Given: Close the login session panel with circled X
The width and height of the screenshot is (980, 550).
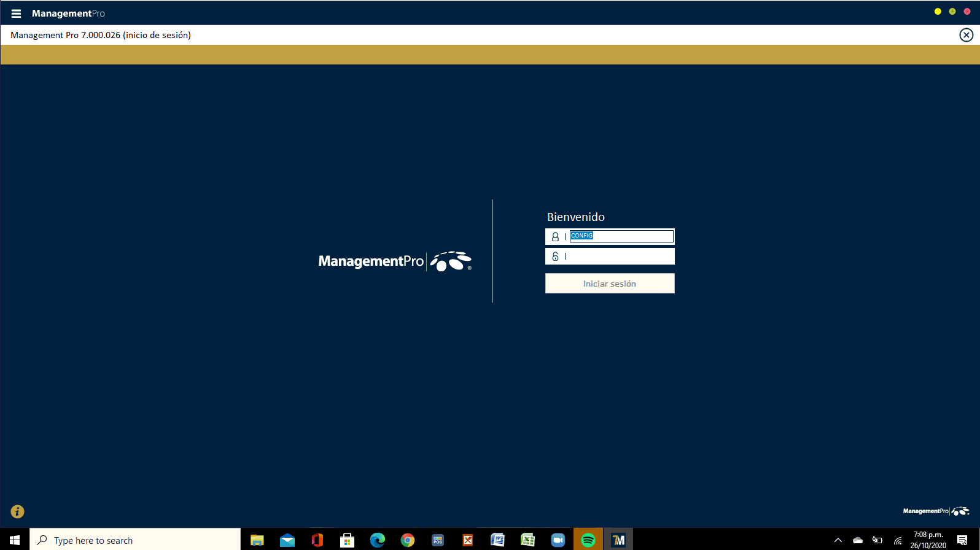Looking at the screenshot, I should tap(966, 35).
